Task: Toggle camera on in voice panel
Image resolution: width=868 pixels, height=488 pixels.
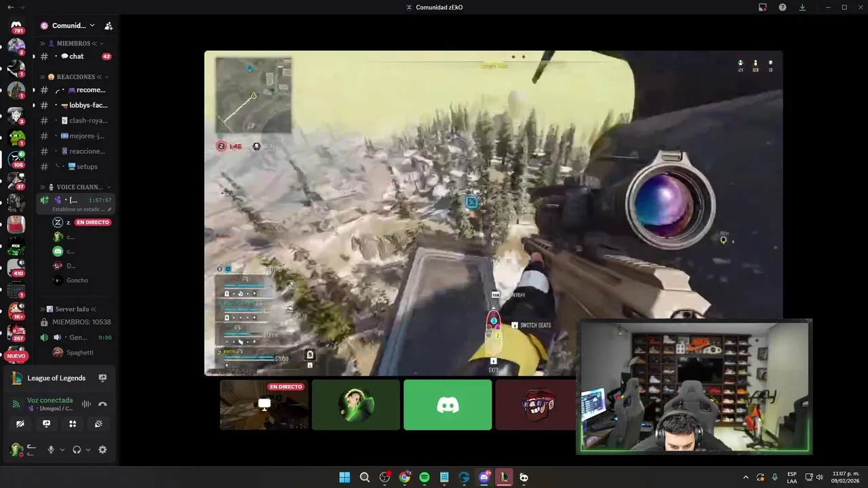Action: pyautogui.click(x=20, y=424)
